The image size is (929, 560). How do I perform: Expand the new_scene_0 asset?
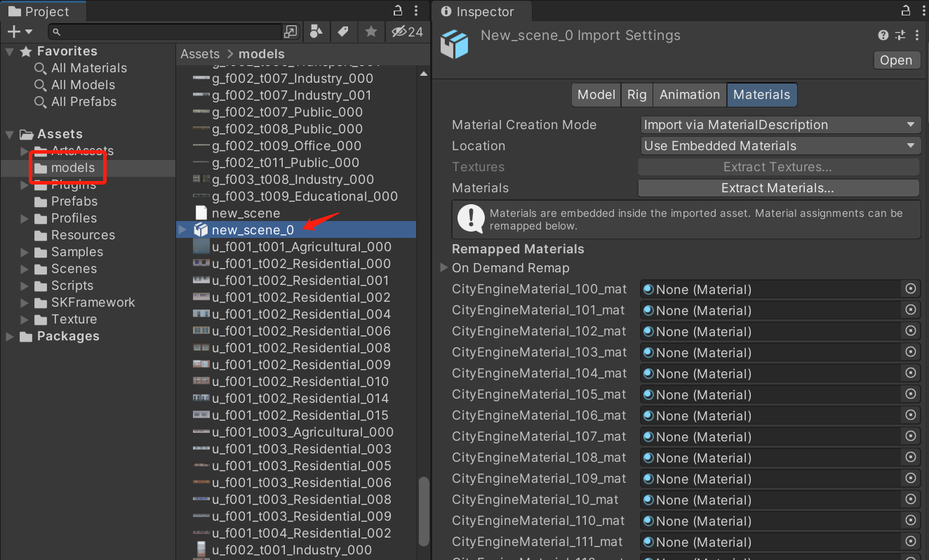(182, 229)
